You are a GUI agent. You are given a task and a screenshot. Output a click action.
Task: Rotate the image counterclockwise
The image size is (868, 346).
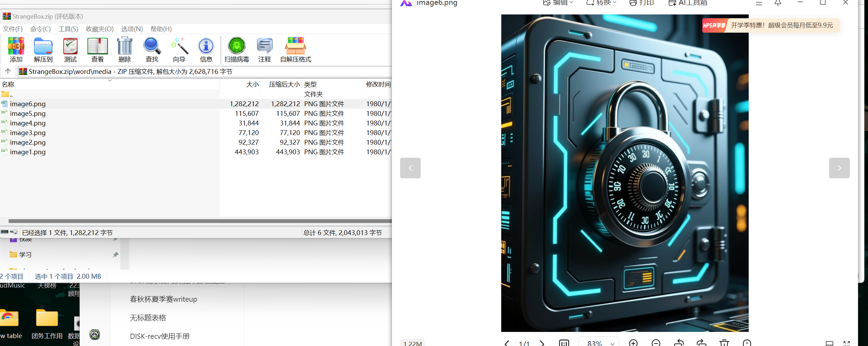pyautogui.click(x=679, y=343)
